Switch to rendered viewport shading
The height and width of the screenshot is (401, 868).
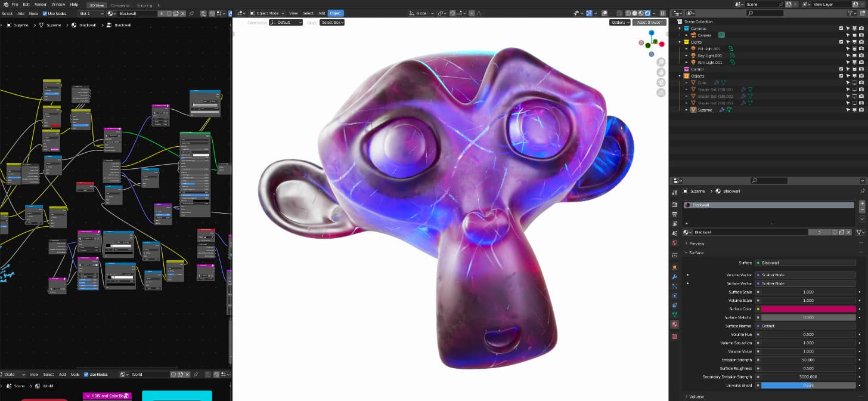tap(646, 13)
